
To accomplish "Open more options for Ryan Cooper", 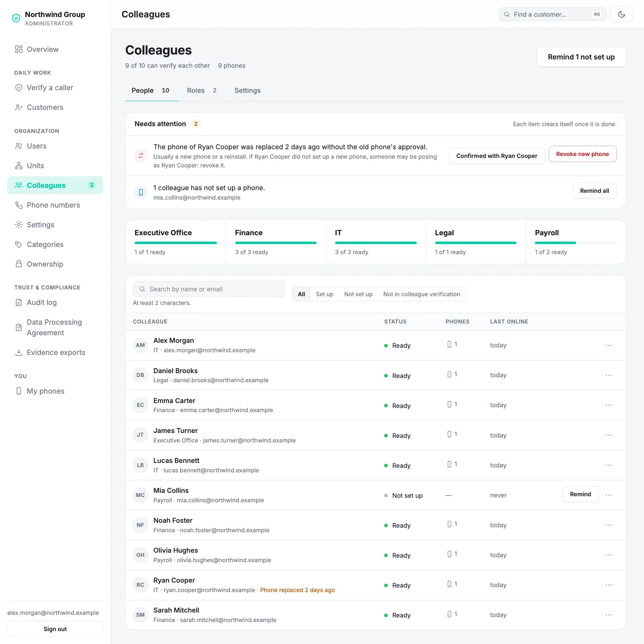I will [609, 585].
